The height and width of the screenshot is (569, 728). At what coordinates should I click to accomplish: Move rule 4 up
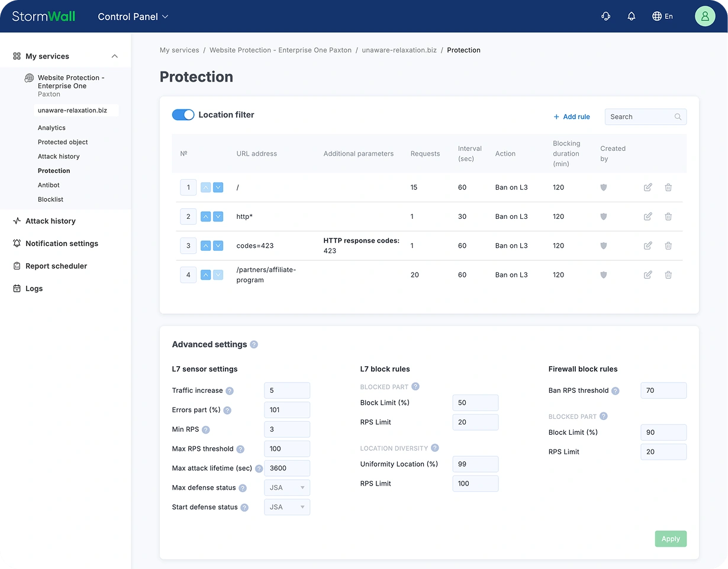coord(205,274)
